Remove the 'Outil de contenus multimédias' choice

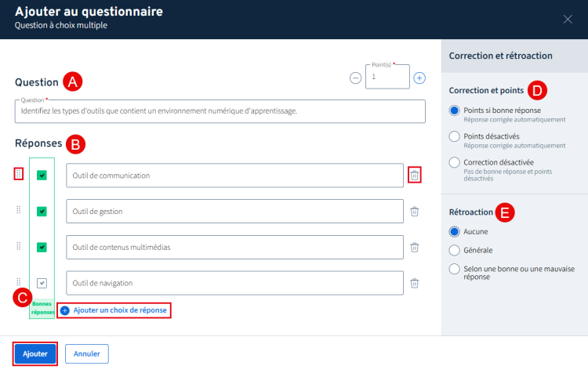(x=415, y=247)
